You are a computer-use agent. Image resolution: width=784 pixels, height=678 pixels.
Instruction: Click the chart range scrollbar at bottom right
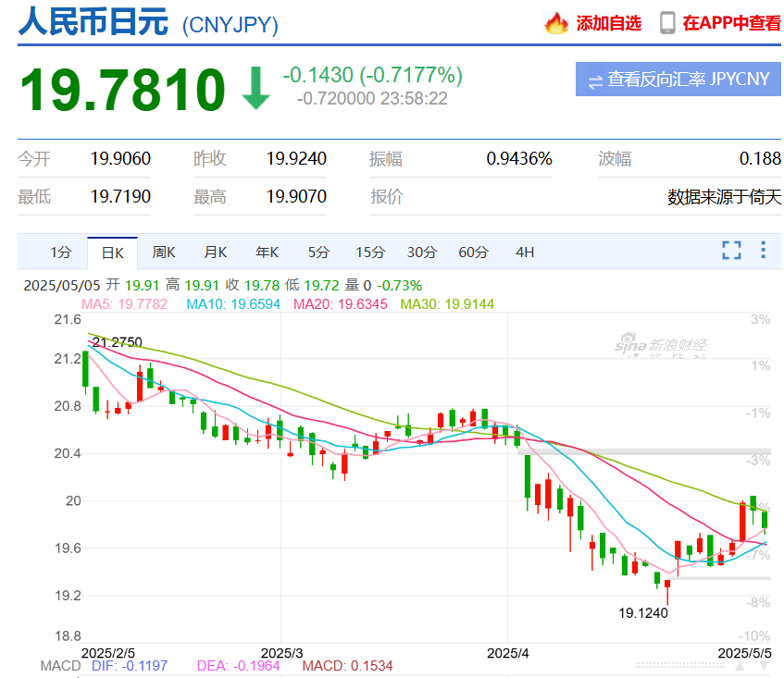pyautogui.click(x=680, y=665)
